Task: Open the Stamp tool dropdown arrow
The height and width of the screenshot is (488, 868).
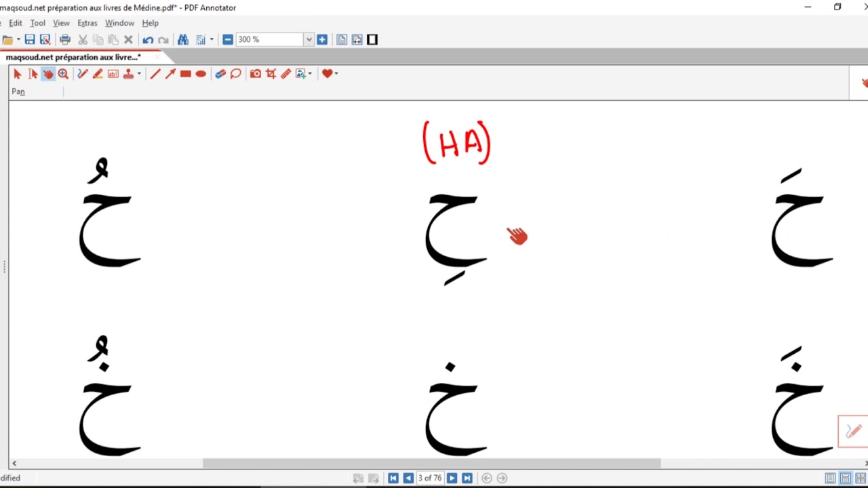Action: pos(139,73)
